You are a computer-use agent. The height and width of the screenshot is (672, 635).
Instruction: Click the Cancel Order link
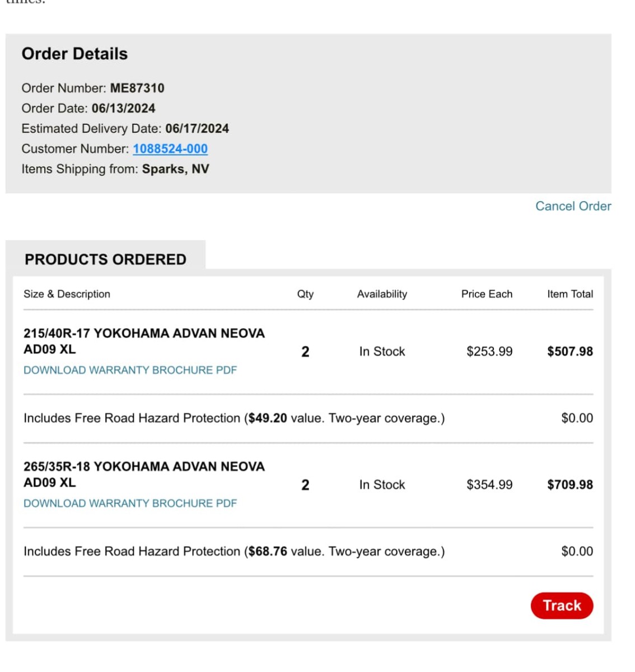(x=573, y=206)
